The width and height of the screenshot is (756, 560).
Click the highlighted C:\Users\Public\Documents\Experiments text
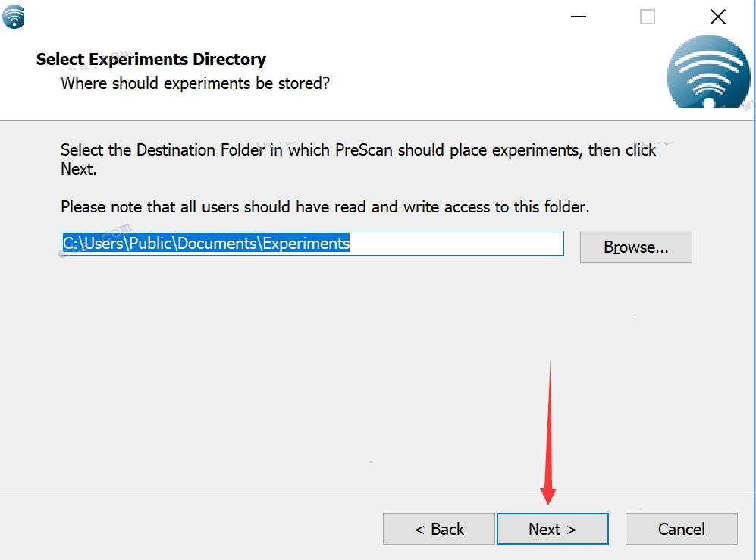click(x=205, y=244)
